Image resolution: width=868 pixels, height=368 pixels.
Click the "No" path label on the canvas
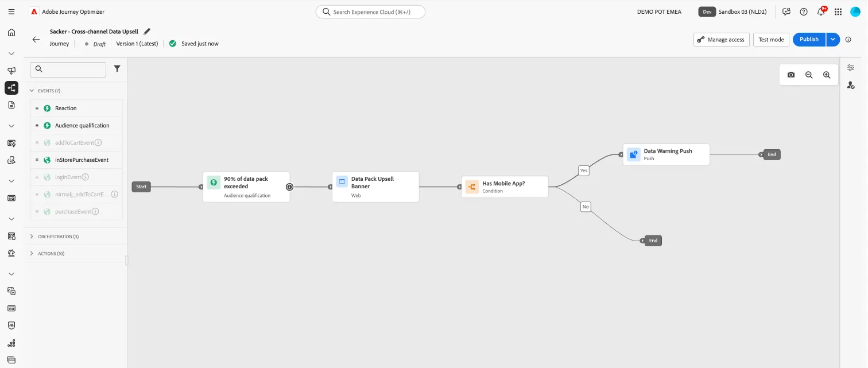(586, 207)
